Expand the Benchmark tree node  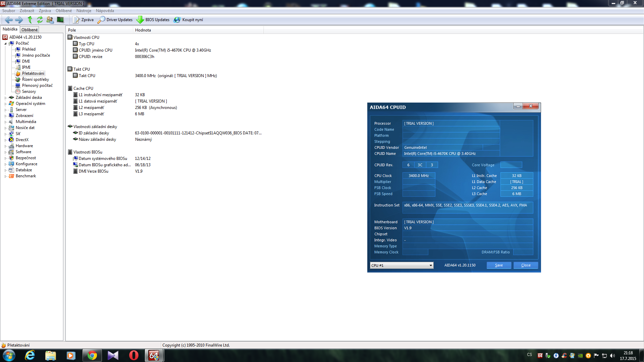[x=5, y=176]
